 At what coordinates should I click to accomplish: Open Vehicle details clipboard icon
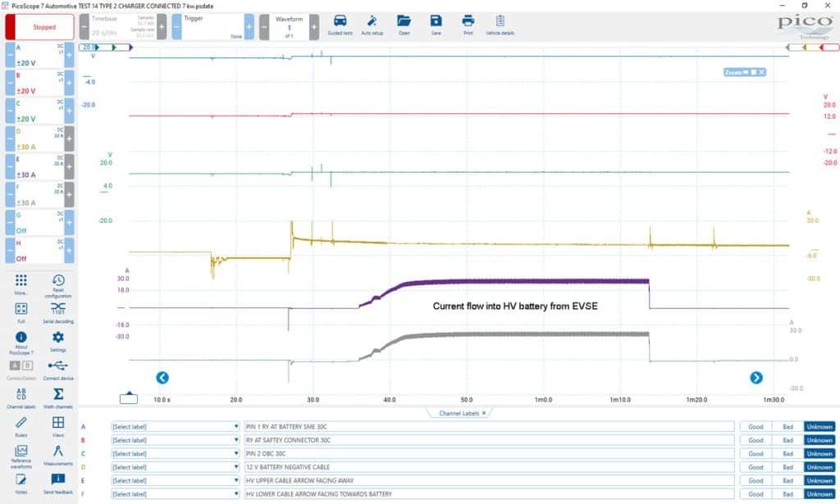coord(500,25)
